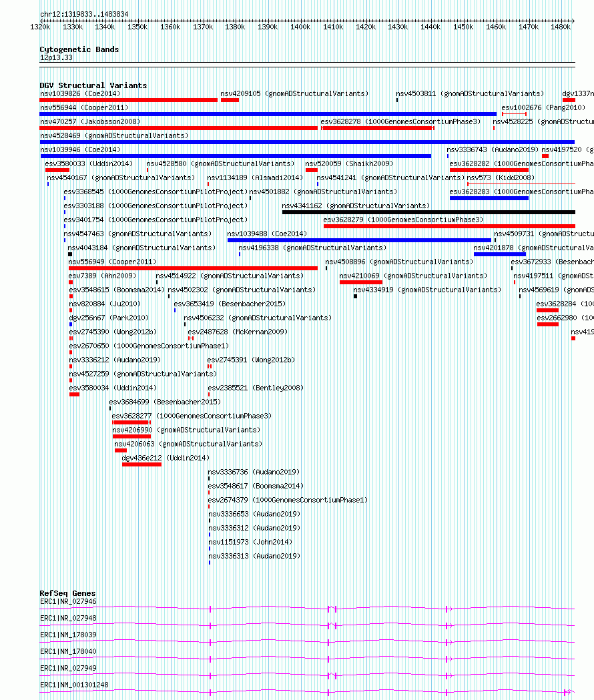Image resolution: width=594 pixels, height=700 pixels.
Task: Click esv3548615 (Boomsma2014) label
Action: (117, 290)
